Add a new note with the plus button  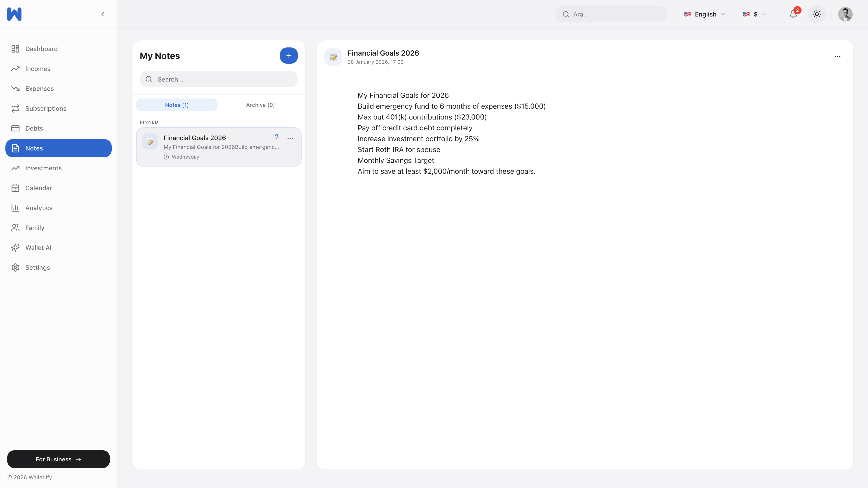tap(288, 56)
